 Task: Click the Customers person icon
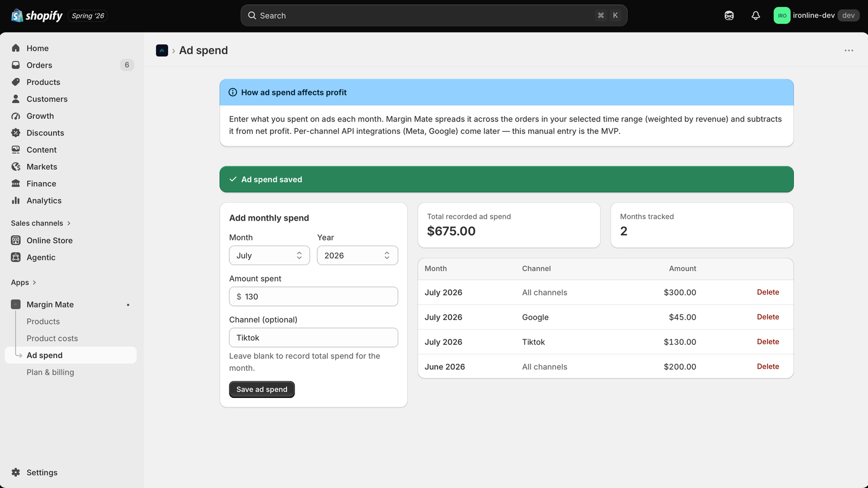point(16,99)
